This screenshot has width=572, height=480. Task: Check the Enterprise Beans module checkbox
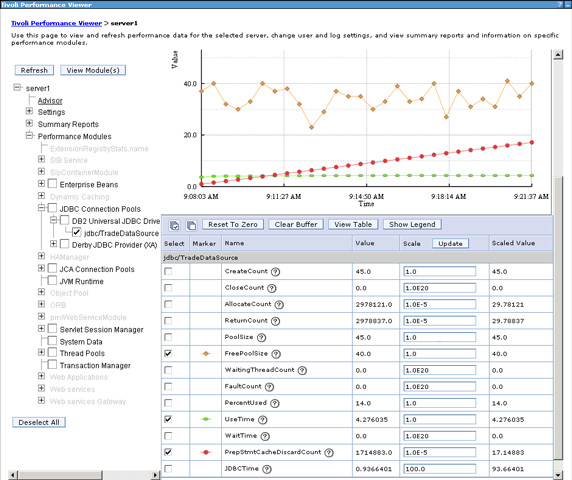point(53,183)
